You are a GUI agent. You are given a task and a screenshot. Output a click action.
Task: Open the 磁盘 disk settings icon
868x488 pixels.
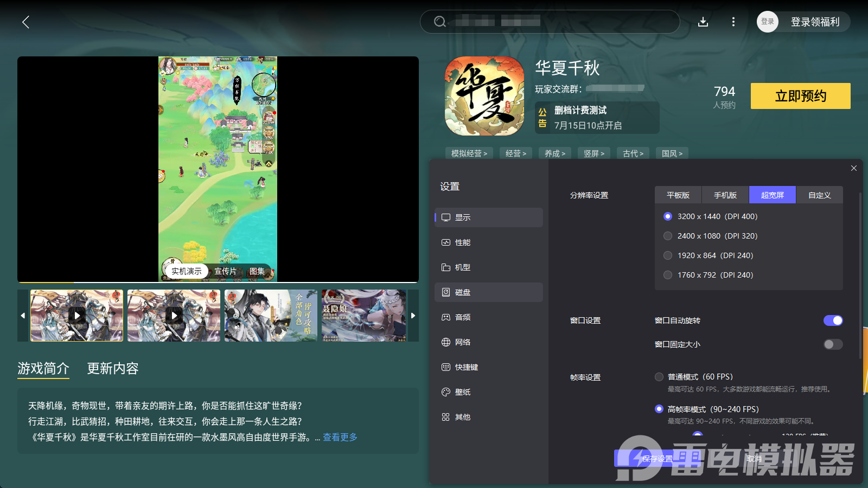point(446,292)
